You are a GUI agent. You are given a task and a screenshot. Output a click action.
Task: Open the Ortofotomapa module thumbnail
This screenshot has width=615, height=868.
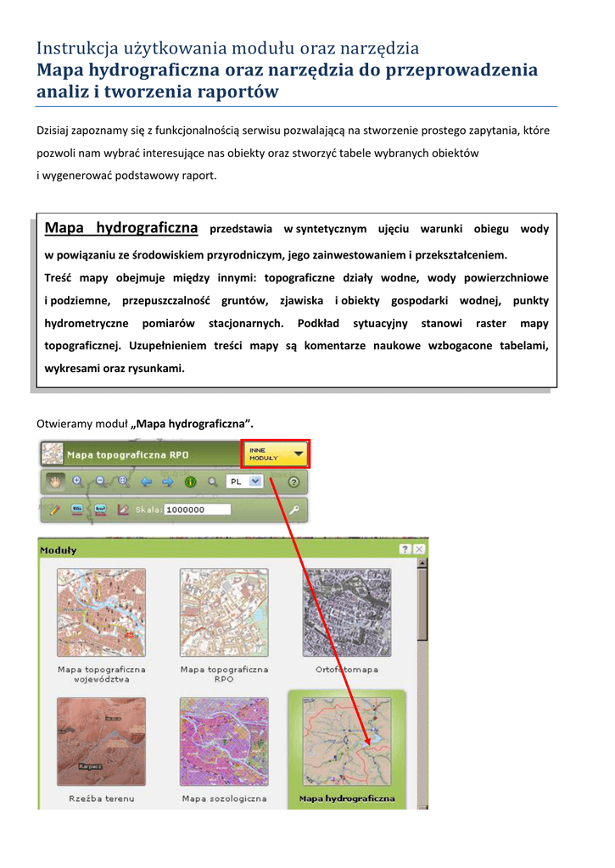click(x=347, y=613)
